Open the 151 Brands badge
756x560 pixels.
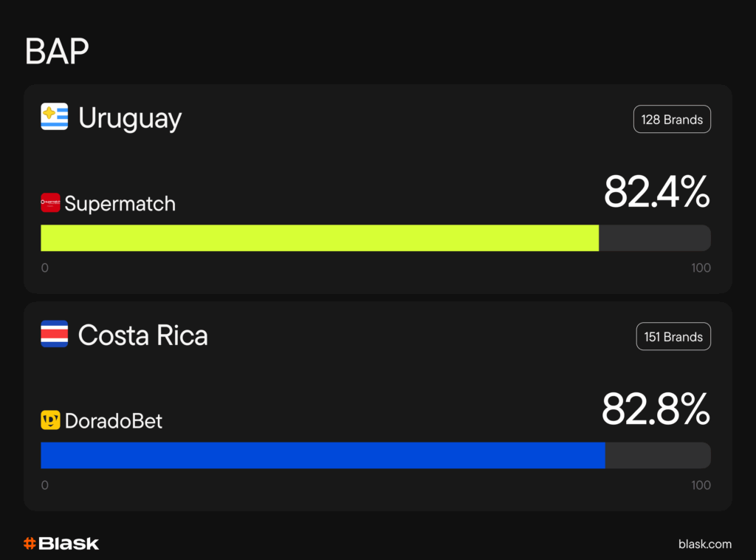(x=673, y=336)
